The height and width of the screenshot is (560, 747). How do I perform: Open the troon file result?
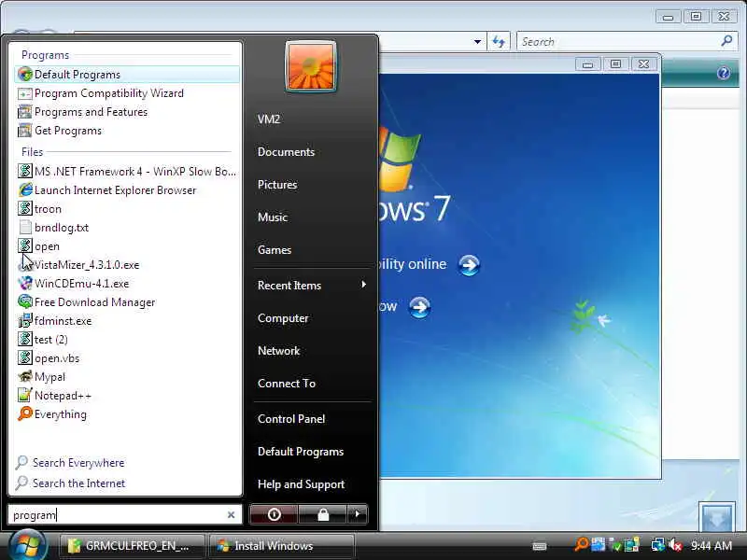point(127,208)
